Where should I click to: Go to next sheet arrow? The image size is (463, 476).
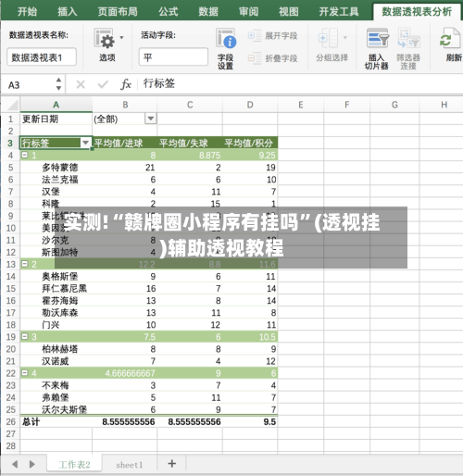pyautogui.click(x=31, y=464)
